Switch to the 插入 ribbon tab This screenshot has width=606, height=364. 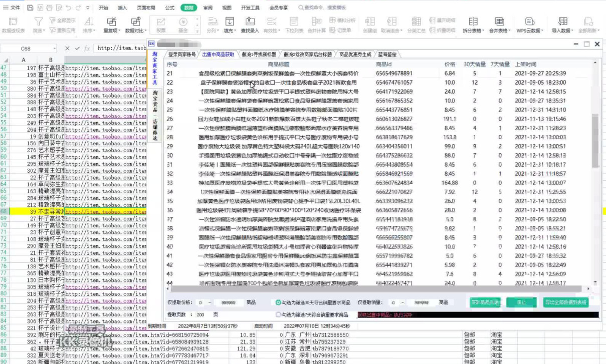[122, 8]
